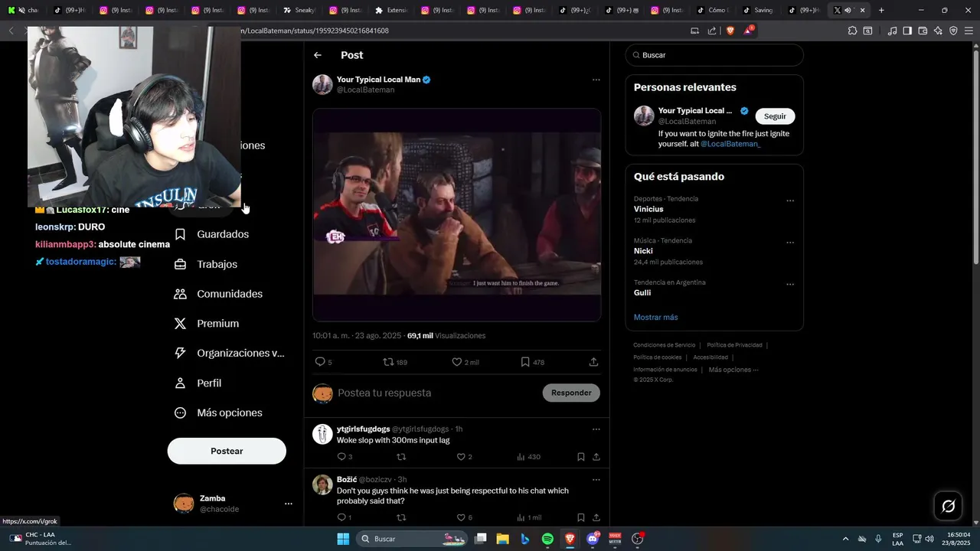This screenshot has width=980, height=551.
Task: Open @LocalBateman_ alt account link
Action: pyautogui.click(x=730, y=144)
